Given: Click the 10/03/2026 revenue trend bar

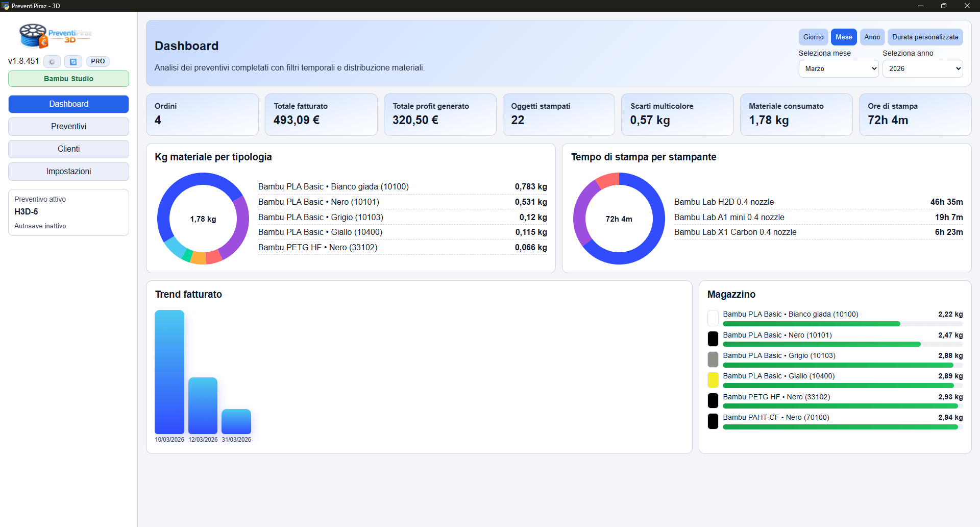Looking at the screenshot, I should tap(169, 372).
